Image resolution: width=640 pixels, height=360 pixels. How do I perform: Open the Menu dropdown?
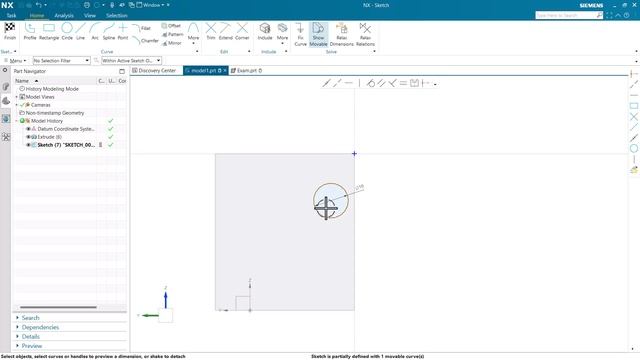coord(16,60)
